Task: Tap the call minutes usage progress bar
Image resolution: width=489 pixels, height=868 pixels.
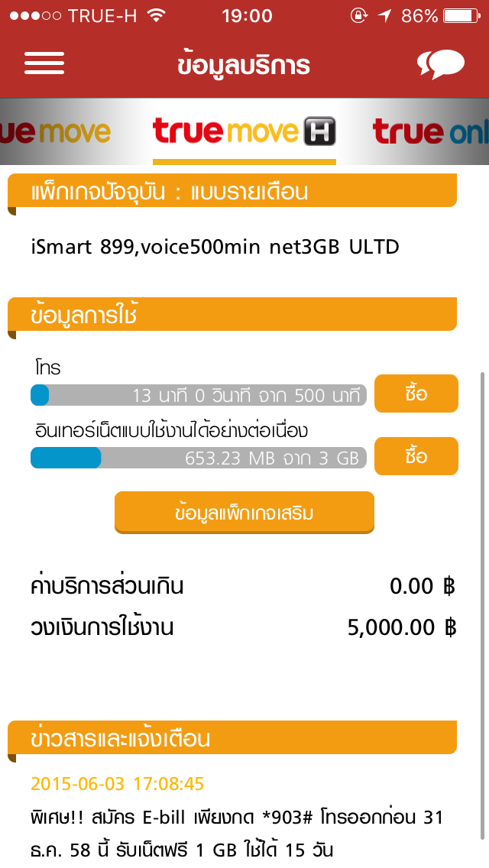Action: pyautogui.click(x=199, y=396)
